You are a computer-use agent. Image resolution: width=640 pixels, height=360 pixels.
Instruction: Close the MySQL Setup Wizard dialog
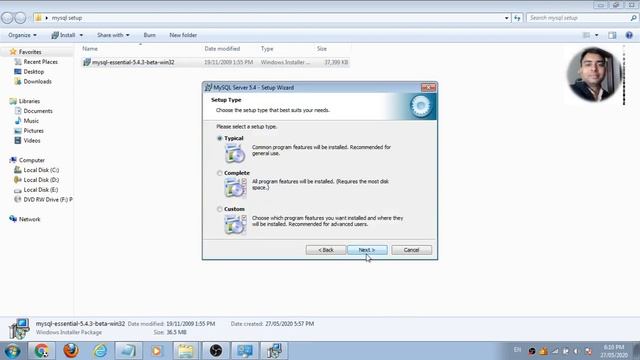(428, 87)
